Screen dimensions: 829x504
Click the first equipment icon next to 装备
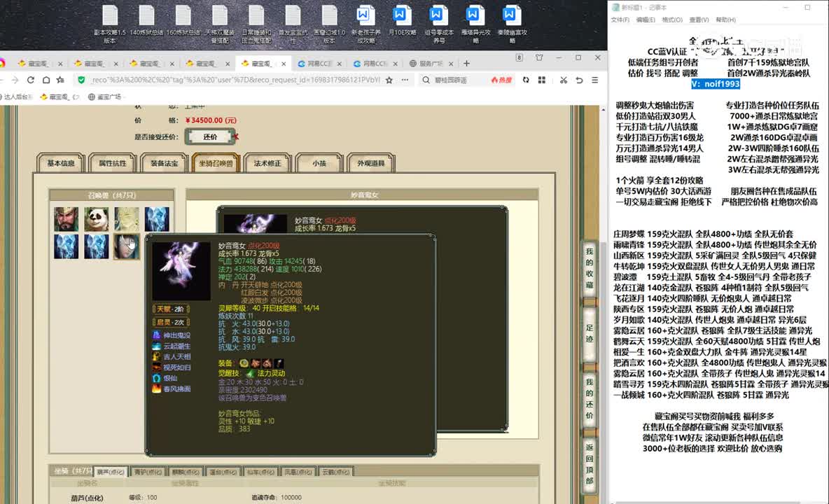244,363
